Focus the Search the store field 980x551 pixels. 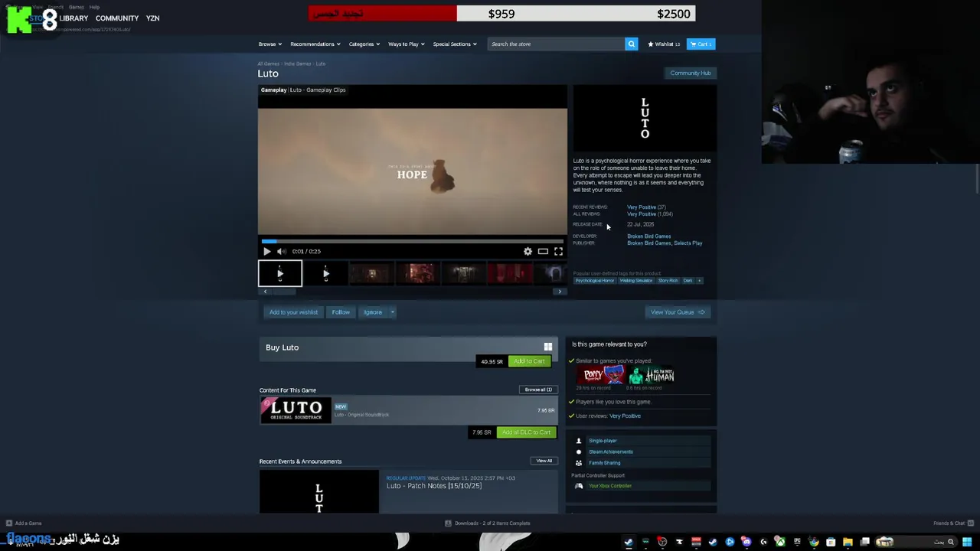pyautogui.click(x=557, y=44)
